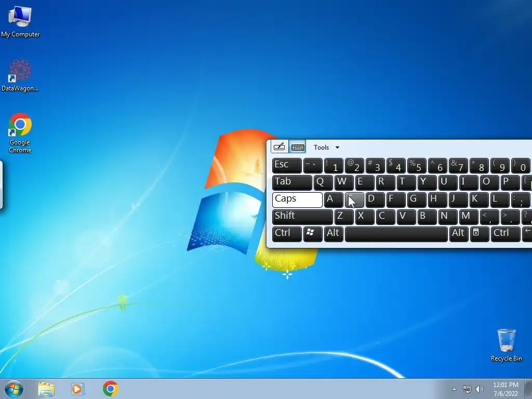Tap the O key
This screenshot has height=399, width=532.
pos(489,182)
